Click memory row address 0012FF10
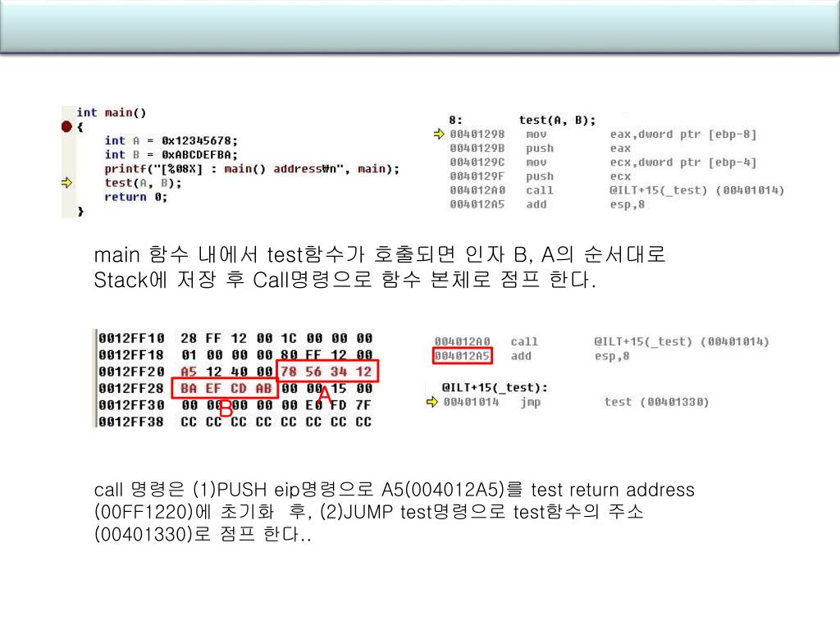Screen dimensions: 840x630 point(131,339)
